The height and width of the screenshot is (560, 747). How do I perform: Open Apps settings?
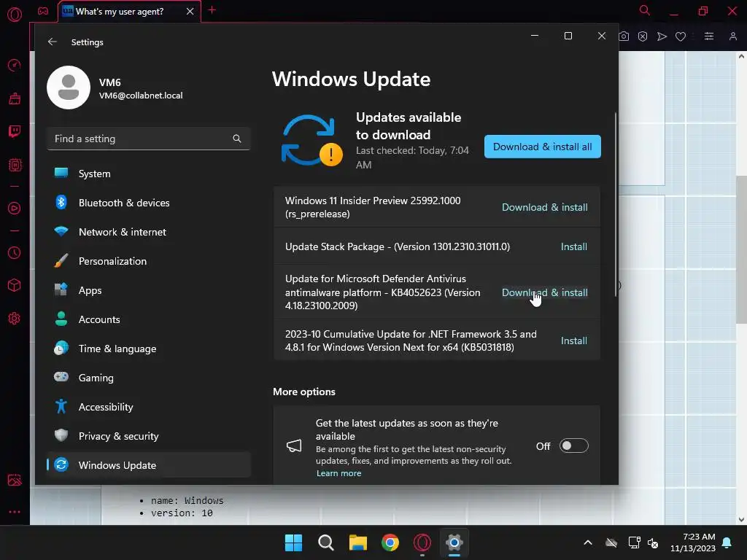[x=149, y=290]
